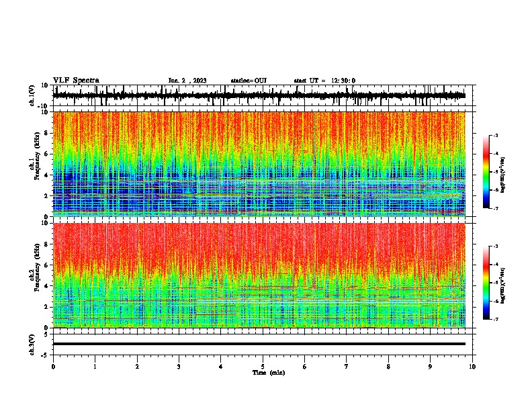Image resolution: width=532 pixels, height=411 pixels.
Task: Click the "3" tick label on Time axis
Action: pos(179,367)
